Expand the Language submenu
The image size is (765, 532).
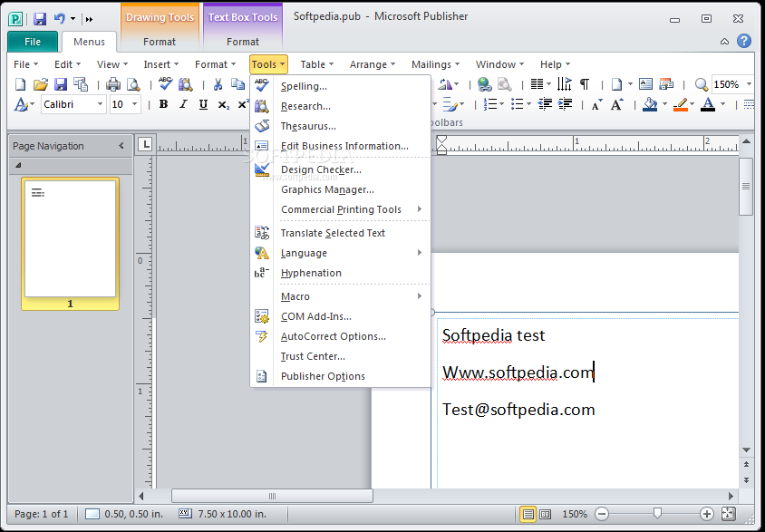click(x=341, y=253)
